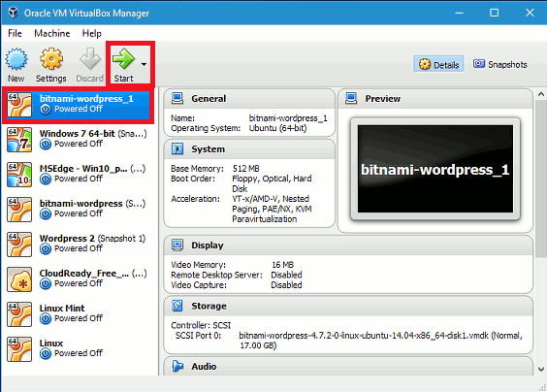
Task: Open the Audio section header link
Action: pyautogui.click(x=204, y=366)
